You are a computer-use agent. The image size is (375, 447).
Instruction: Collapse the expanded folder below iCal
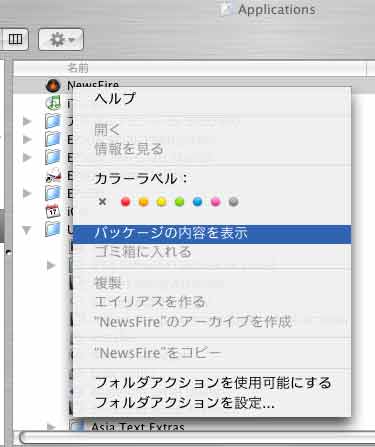(x=27, y=229)
